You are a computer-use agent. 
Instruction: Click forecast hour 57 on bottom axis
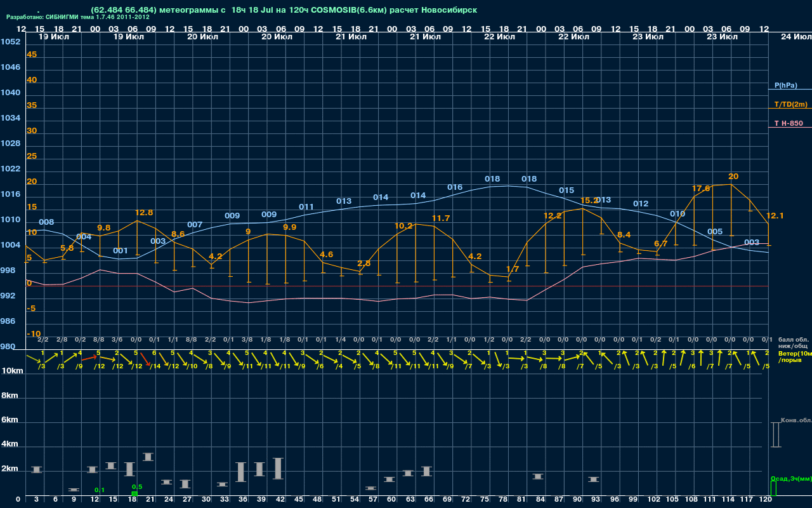[374, 500]
